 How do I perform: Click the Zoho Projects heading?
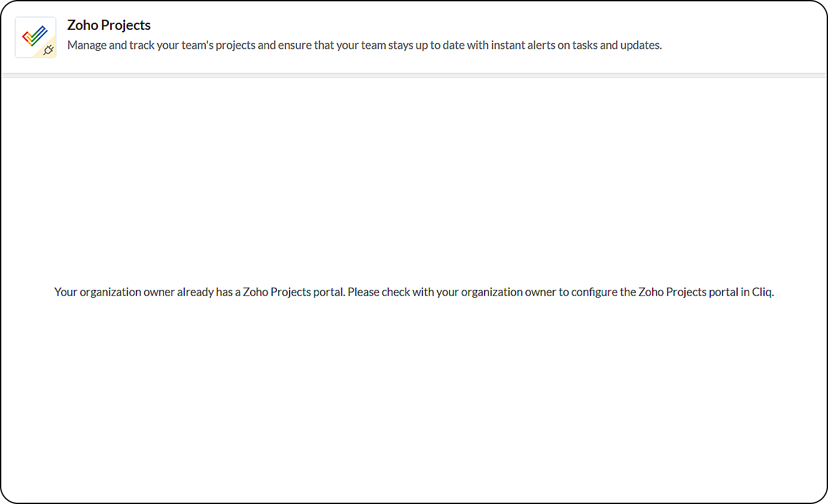tap(109, 25)
